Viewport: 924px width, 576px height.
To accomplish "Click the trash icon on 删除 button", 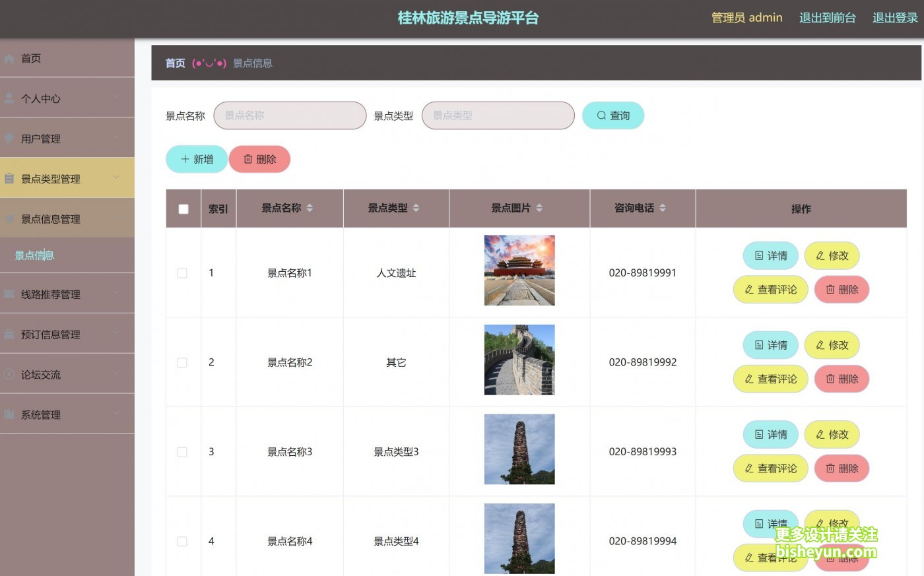I will coord(247,159).
